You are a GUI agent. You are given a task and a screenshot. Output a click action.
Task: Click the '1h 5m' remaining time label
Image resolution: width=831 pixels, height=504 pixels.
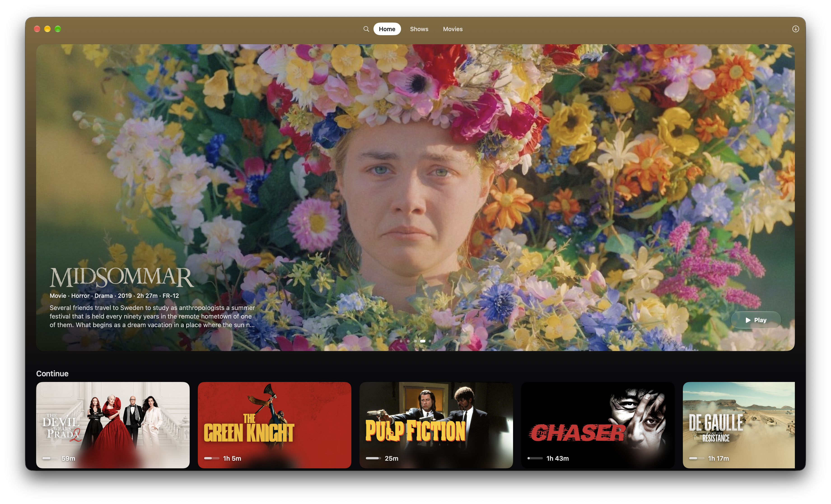232,458
